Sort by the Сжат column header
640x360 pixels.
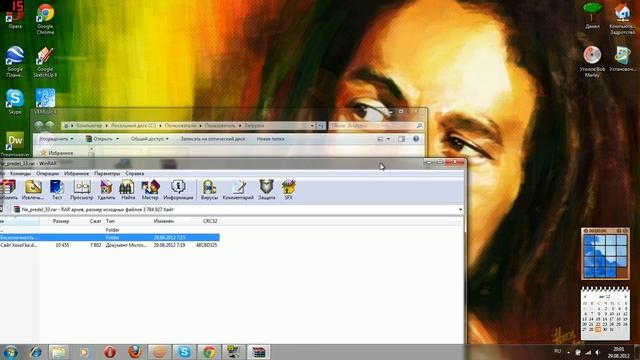pos(96,221)
